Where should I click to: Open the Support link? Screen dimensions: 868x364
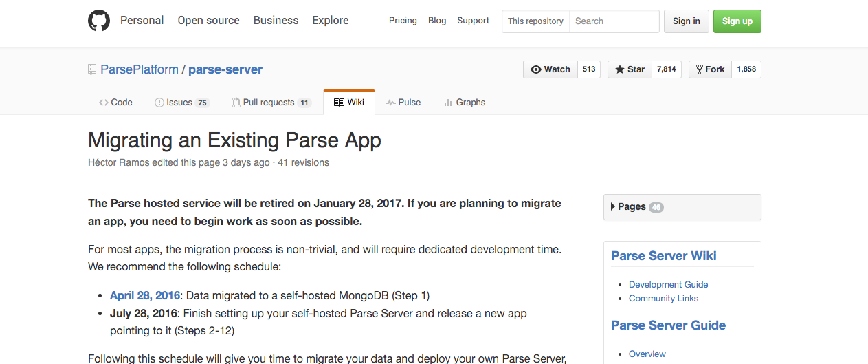[474, 21]
